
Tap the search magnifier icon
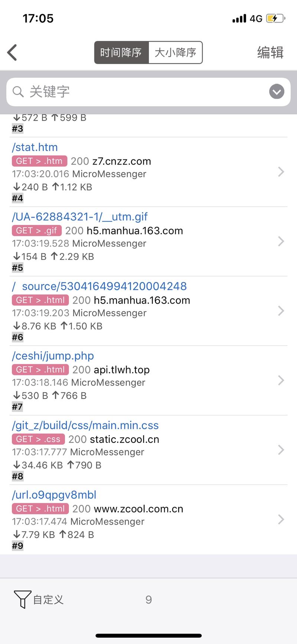[x=18, y=91]
